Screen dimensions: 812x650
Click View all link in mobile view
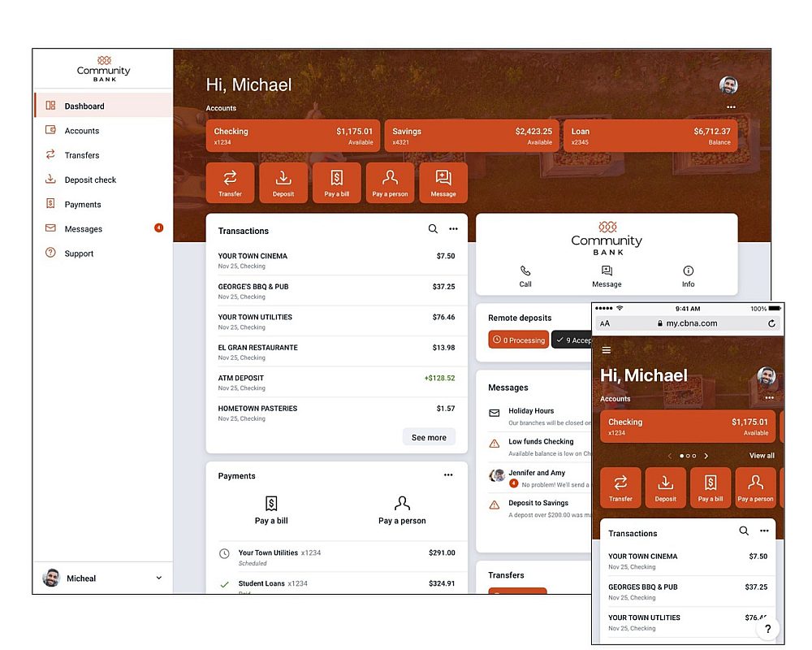(761, 456)
